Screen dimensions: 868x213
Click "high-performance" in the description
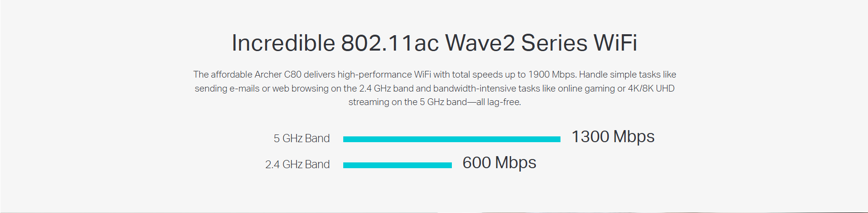374,75
